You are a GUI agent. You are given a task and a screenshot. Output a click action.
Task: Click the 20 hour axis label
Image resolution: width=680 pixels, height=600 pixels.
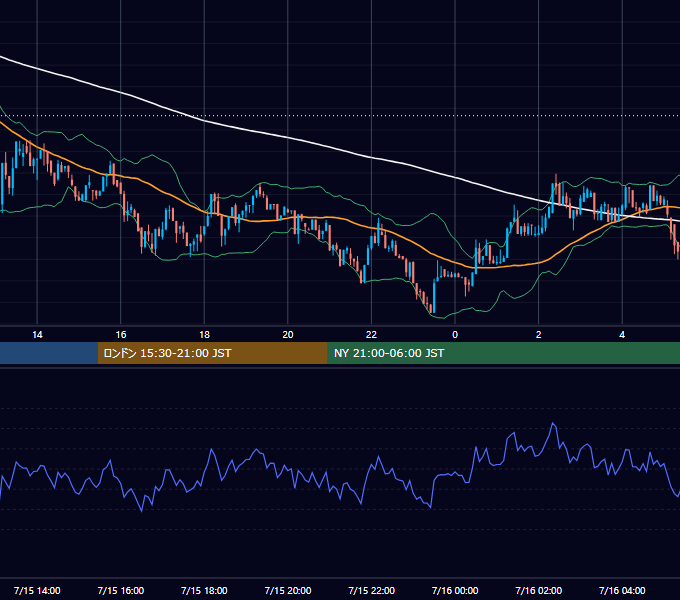pos(288,335)
